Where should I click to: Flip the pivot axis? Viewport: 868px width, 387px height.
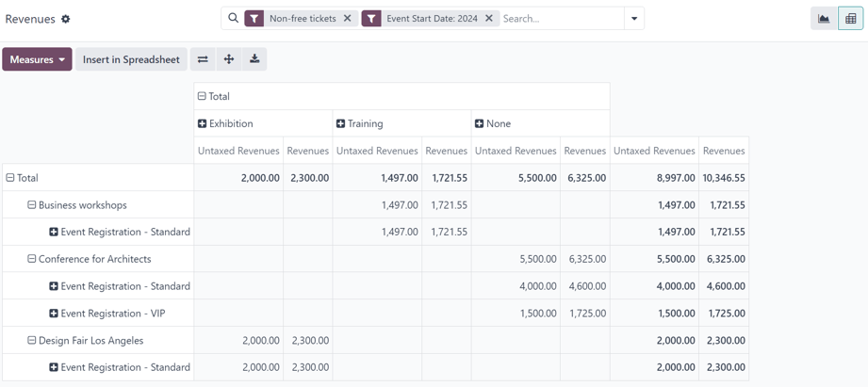click(203, 59)
